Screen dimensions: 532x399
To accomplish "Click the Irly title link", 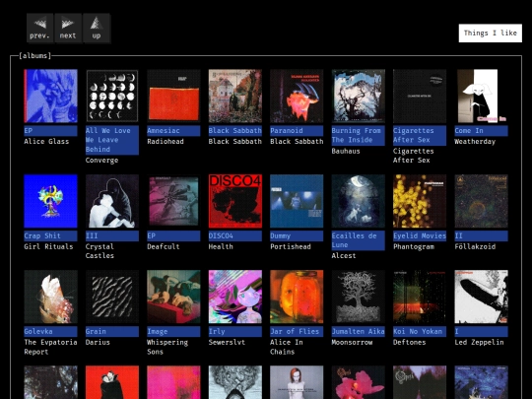I will 235,331.
